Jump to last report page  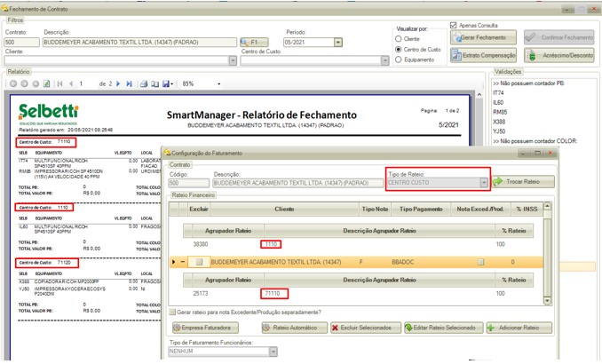[x=129, y=83]
